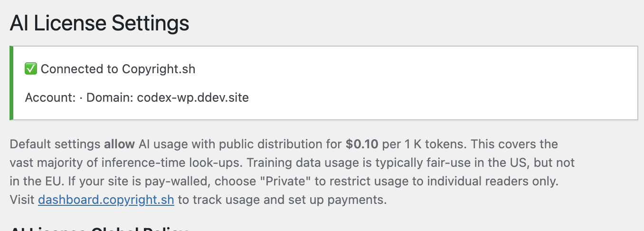Click the "per 1 K tokens" text
This screenshot has height=231, width=644.
click(422, 144)
